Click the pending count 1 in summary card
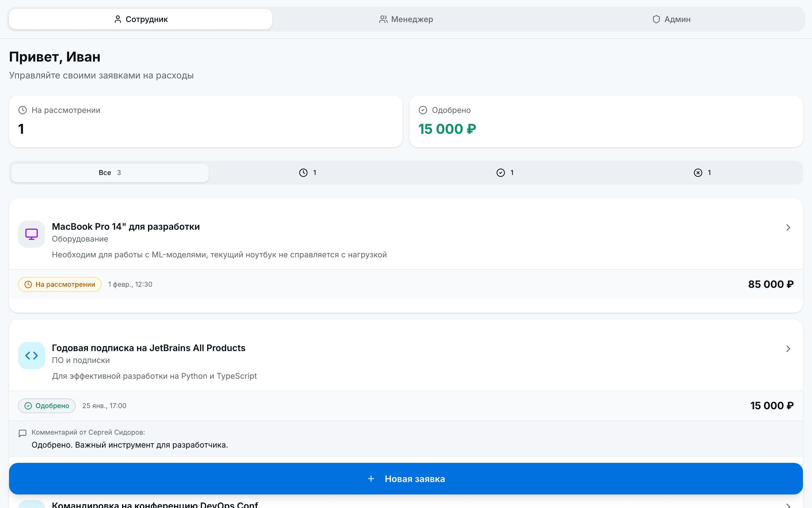 pyautogui.click(x=21, y=129)
